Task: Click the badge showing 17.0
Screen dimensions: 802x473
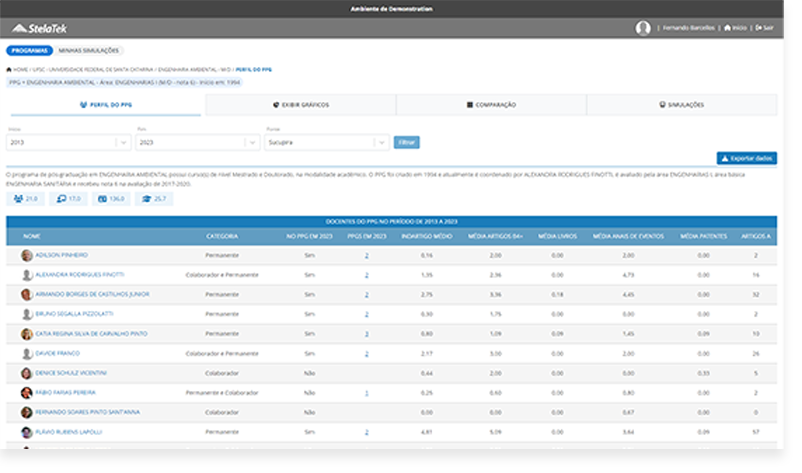Action: (x=69, y=199)
